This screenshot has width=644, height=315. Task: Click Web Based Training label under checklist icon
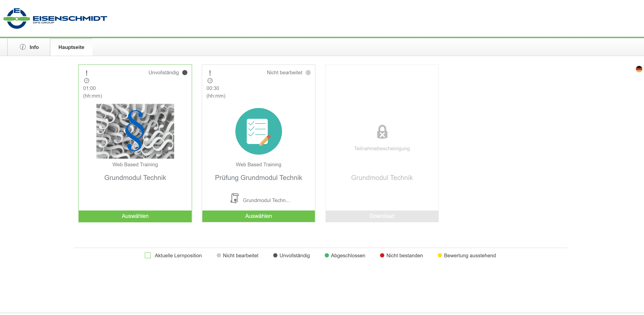[x=259, y=164]
